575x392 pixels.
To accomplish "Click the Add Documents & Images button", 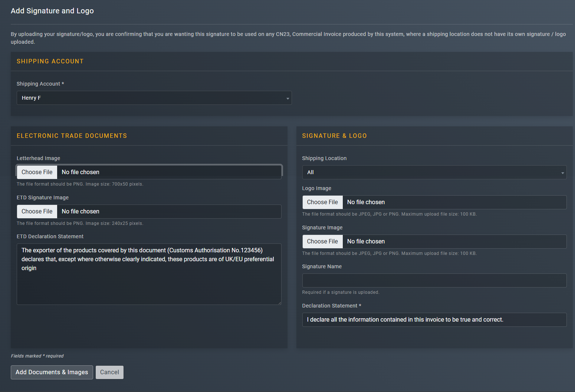I will click(52, 372).
